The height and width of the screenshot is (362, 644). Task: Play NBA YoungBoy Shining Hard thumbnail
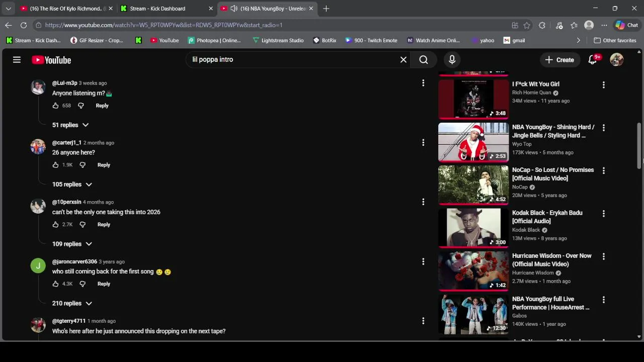click(x=473, y=142)
